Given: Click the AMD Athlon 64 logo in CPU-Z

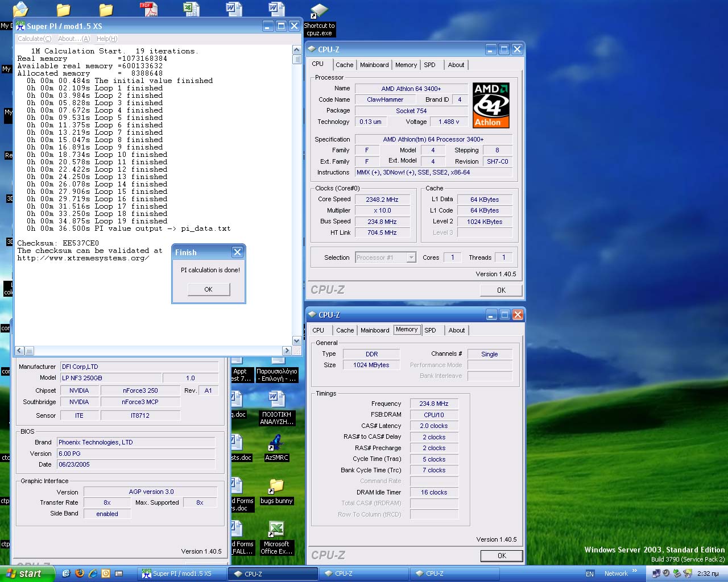Looking at the screenshot, I should 491,105.
